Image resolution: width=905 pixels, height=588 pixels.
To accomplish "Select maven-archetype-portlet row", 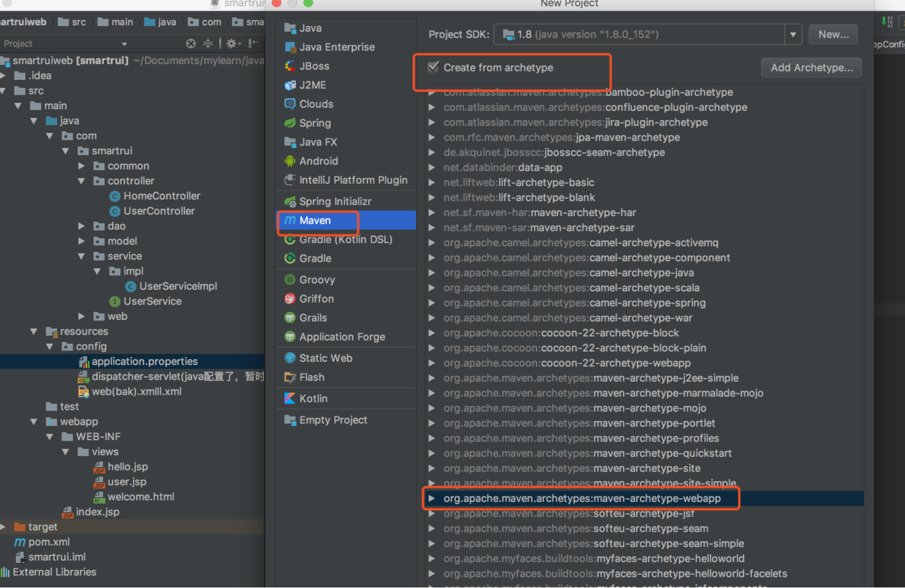I will tap(644, 423).
